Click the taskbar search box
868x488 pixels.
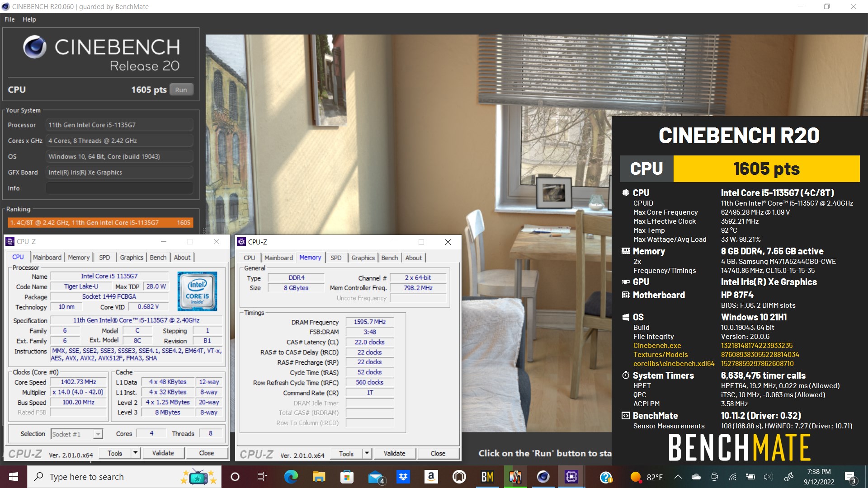click(x=124, y=477)
